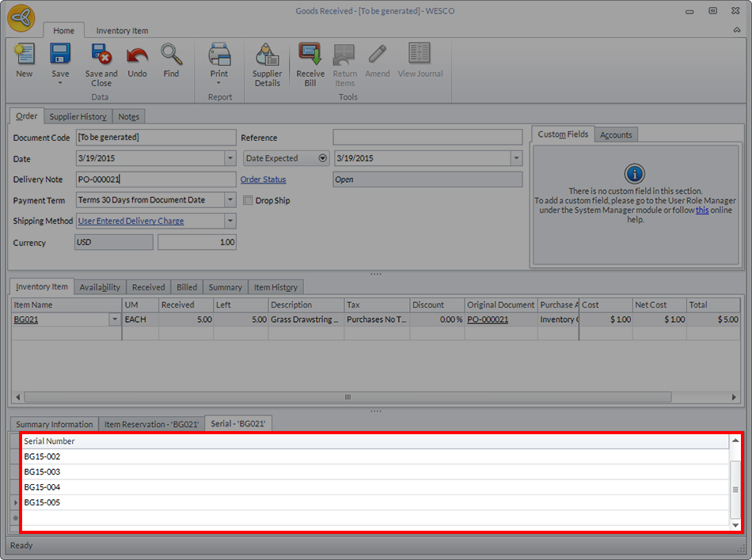Click the Reference input field
Viewport: 752px width, 560px height.
[x=427, y=138]
